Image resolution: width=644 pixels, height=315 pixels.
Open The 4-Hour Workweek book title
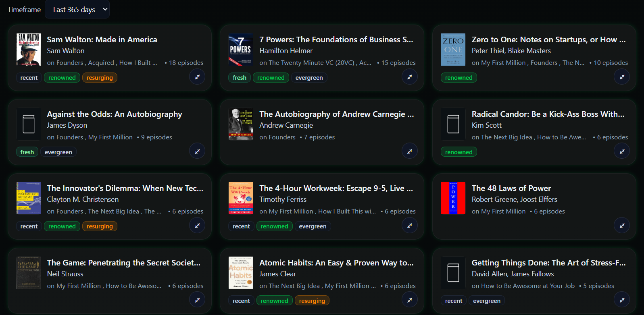point(336,188)
